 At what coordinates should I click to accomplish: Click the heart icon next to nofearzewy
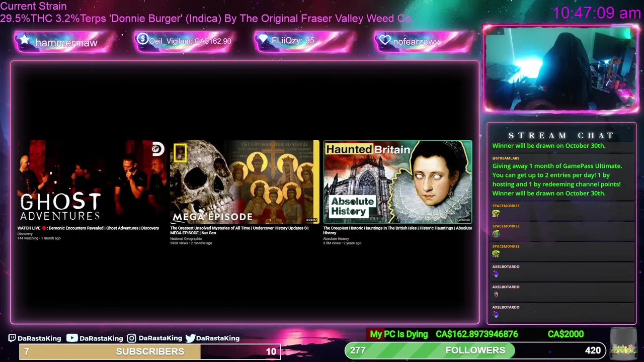[x=385, y=40]
